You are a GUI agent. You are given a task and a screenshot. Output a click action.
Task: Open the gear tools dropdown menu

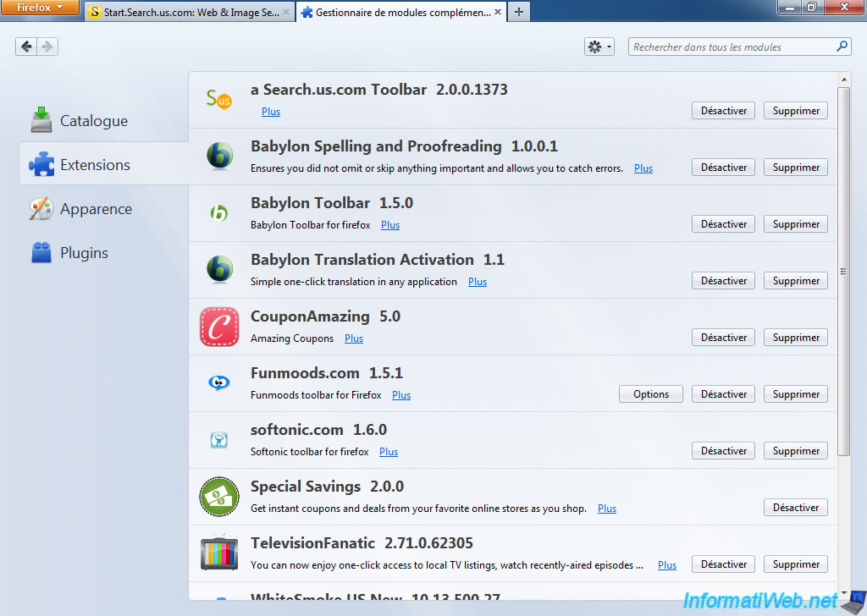click(x=599, y=47)
